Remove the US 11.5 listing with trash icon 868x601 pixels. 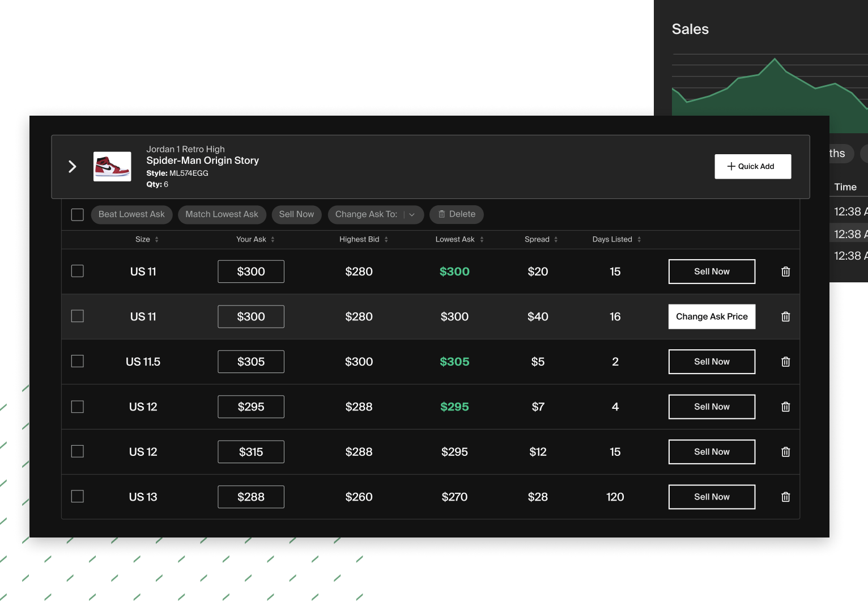coord(785,362)
